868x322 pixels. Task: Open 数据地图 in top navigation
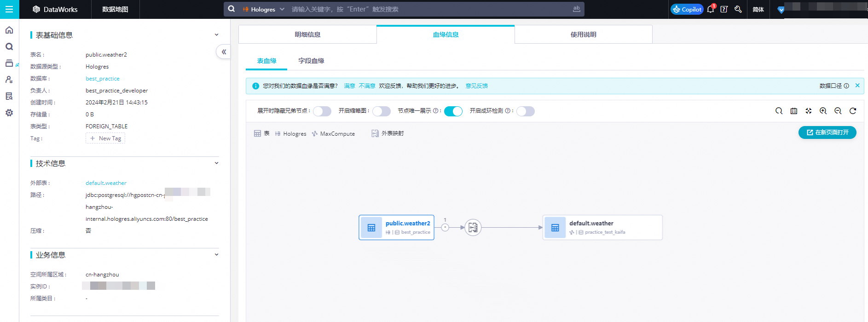(115, 9)
